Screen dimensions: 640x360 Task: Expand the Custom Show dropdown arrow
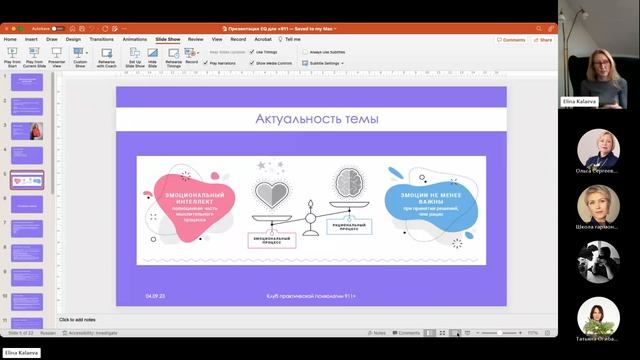click(87, 53)
